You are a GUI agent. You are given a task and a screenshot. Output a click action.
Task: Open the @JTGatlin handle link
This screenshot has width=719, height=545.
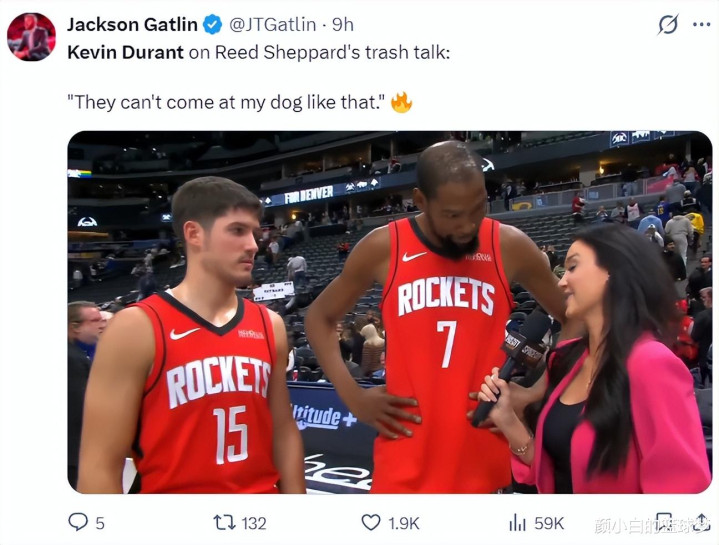(x=272, y=24)
